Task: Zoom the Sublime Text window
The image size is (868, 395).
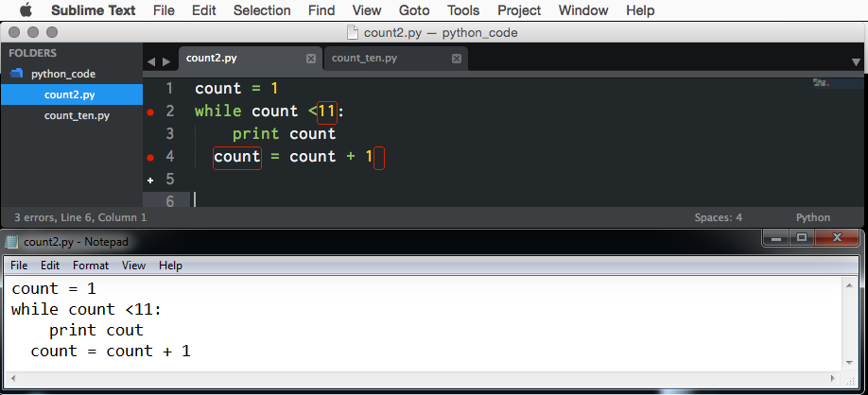Action: click(x=51, y=33)
